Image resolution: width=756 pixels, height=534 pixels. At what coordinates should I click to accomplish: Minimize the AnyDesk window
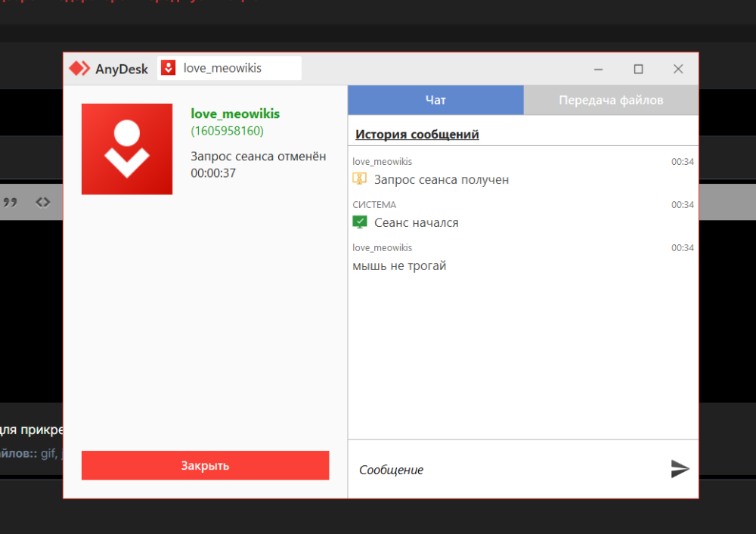[598, 69]
